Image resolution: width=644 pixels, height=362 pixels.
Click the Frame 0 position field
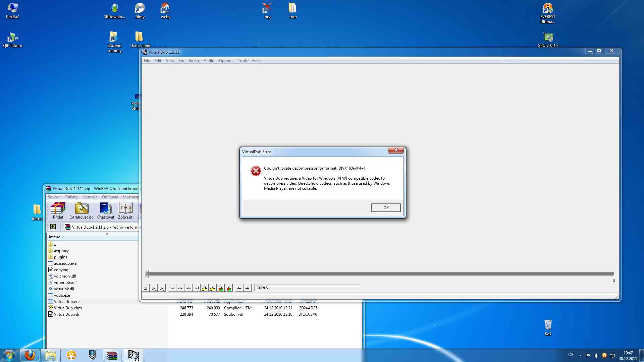307,287
